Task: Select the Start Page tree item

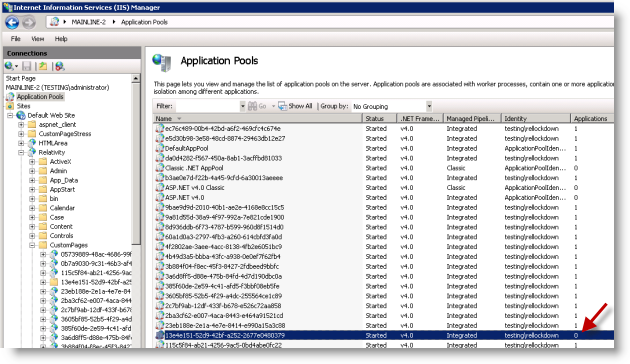Action: [x=20, y=78]
